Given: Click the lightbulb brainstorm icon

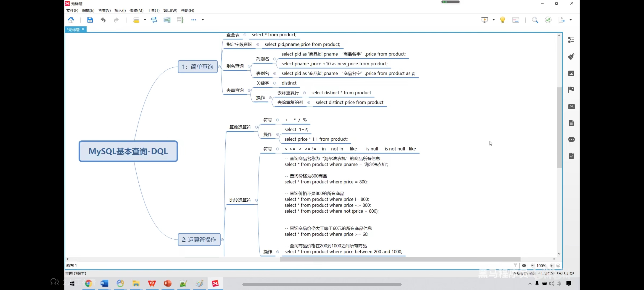Looking at the screenshot, I should [x=502, y=20].
